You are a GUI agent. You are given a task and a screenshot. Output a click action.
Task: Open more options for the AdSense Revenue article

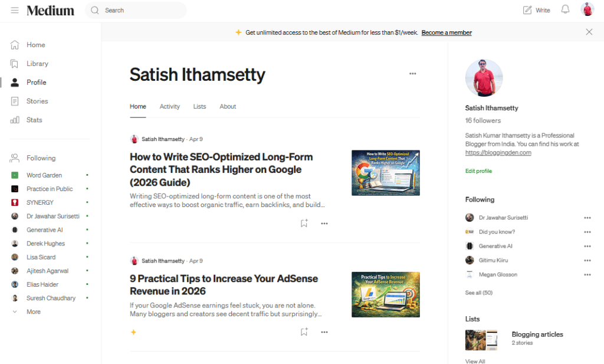324,332
